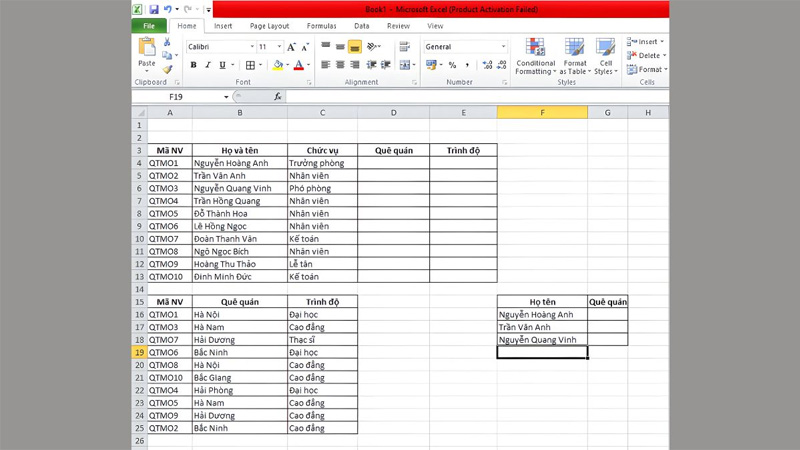Open Customize Quick Access Toolbar arrow
Image resolution: width=800 pixels, height=450 pixels.
pos(208,10)
